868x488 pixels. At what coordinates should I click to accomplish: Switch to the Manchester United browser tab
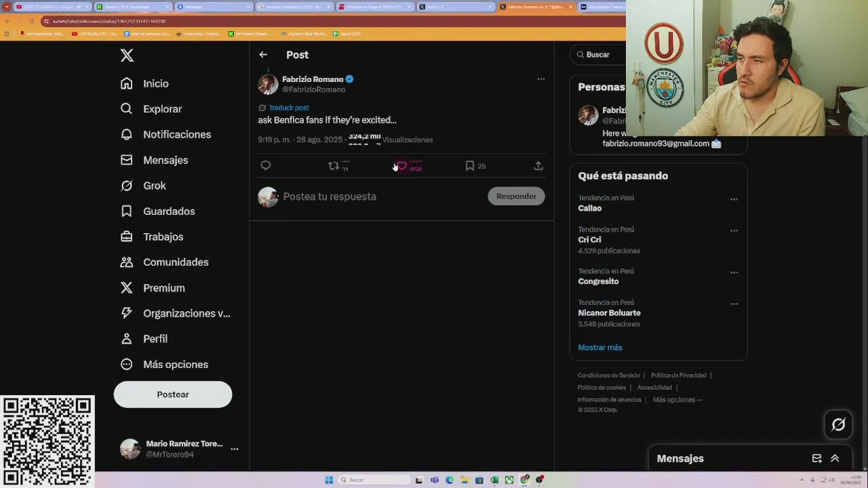(x=602, y=7)
